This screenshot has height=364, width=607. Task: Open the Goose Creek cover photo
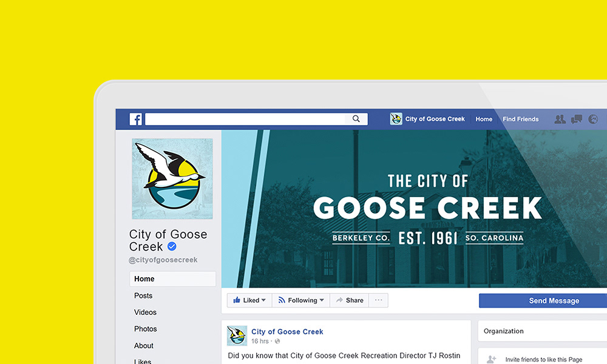click(414, 209)
